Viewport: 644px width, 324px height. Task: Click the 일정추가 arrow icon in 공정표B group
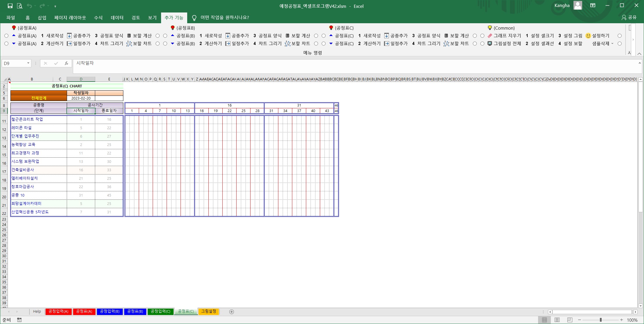[x=228, y=44]
